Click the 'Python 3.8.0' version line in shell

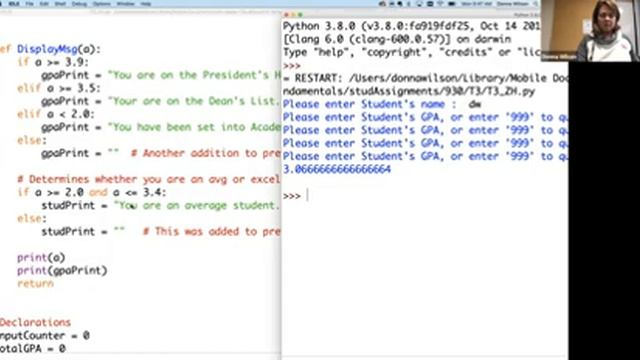click(x=411, y=26)
